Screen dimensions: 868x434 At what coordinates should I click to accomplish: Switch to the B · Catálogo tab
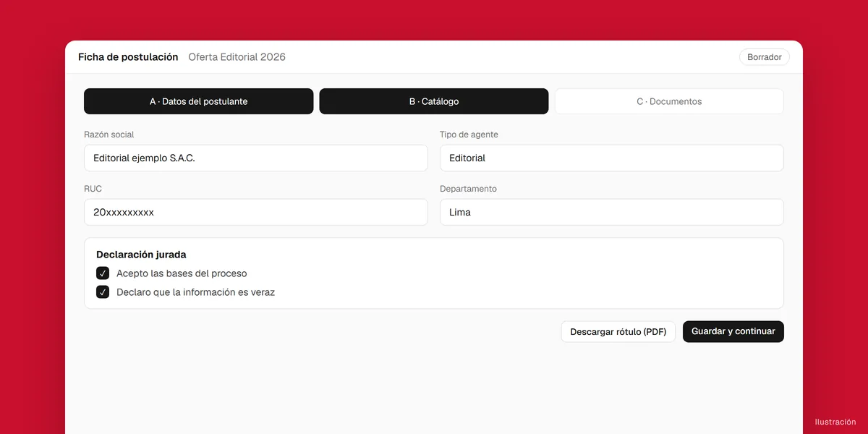point(434,101)
